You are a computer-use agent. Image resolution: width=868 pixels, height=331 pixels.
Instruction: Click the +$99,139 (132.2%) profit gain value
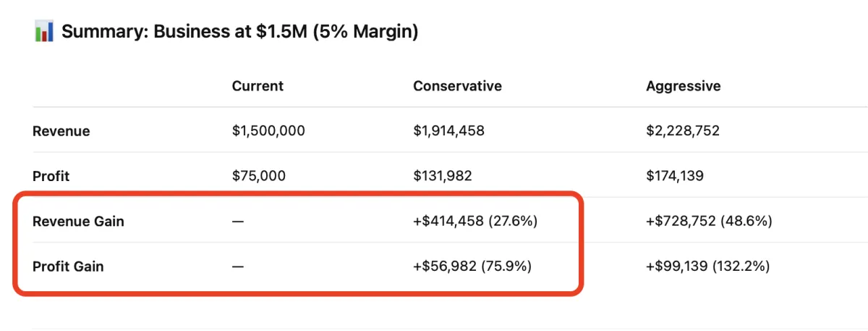707,267
